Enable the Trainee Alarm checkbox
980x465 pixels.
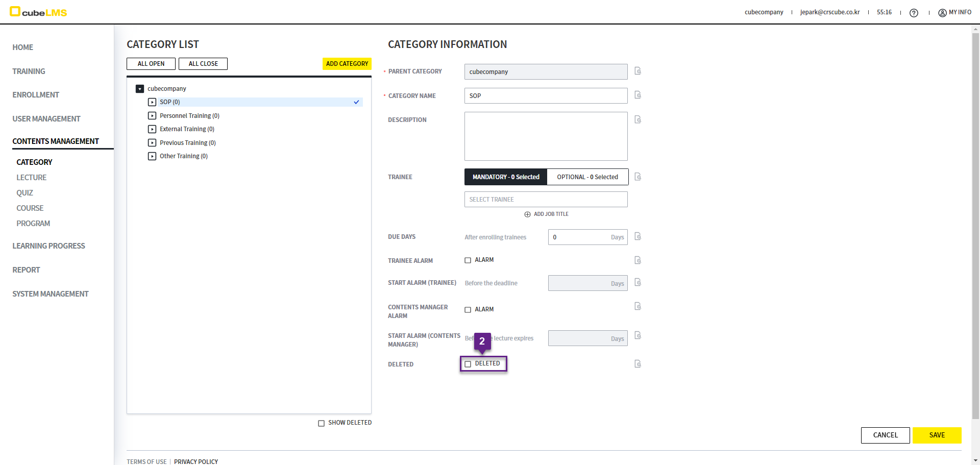point(468,260)
